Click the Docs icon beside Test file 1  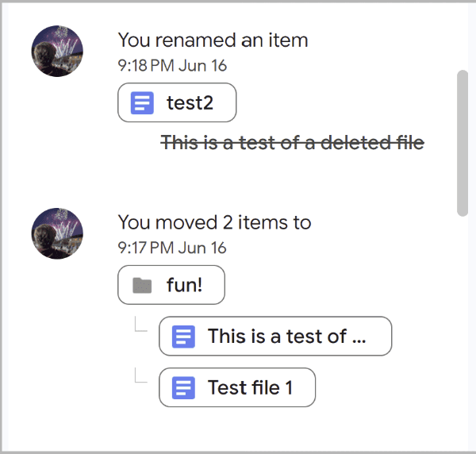[183, 388]
